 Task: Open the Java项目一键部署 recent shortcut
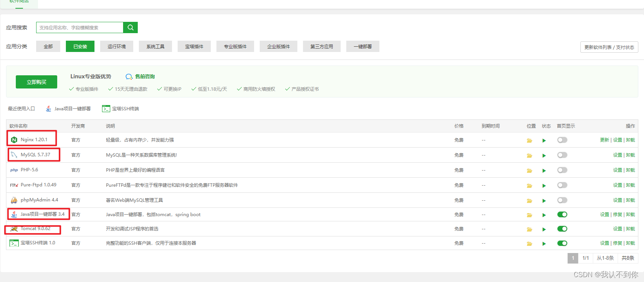[68, 108]
